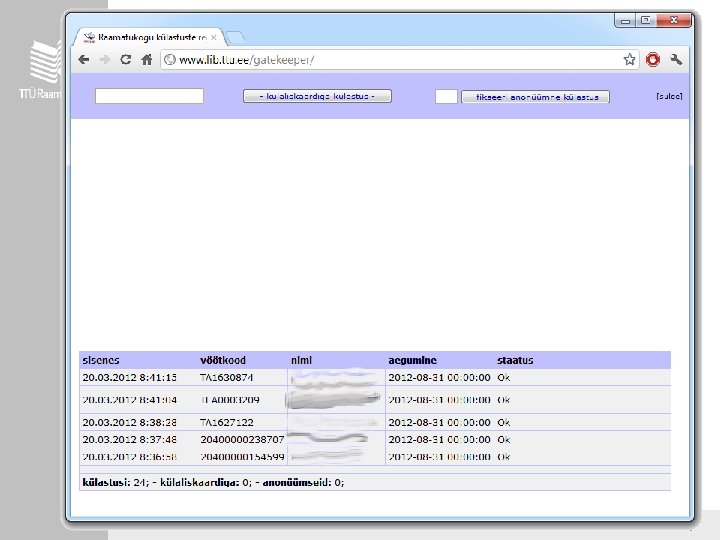Click the red stop-sign extension icon
The image size is (720, 540).
coord(652,60)
